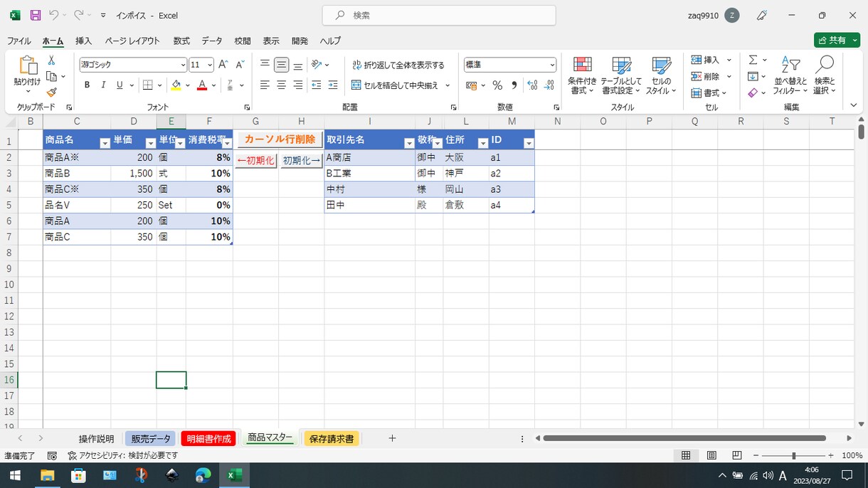Open the number format dropdown (標準)
868x488 pixels.
tap(552, 65)
